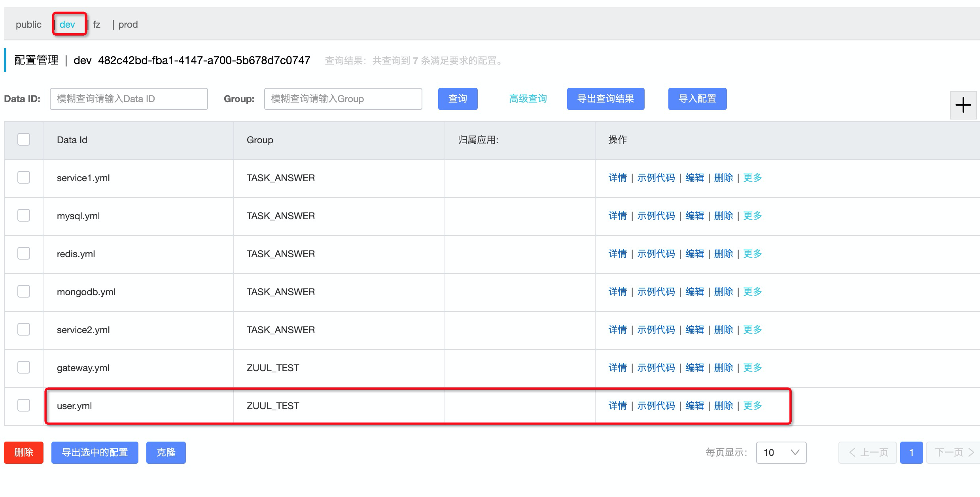Select the user.yml row checkbox

coord(24,406)
